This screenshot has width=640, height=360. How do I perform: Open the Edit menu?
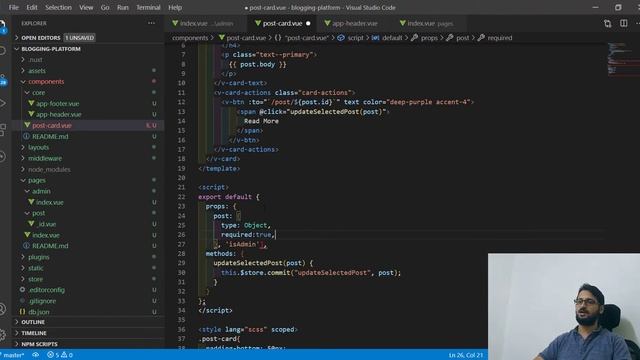[31, 7]
